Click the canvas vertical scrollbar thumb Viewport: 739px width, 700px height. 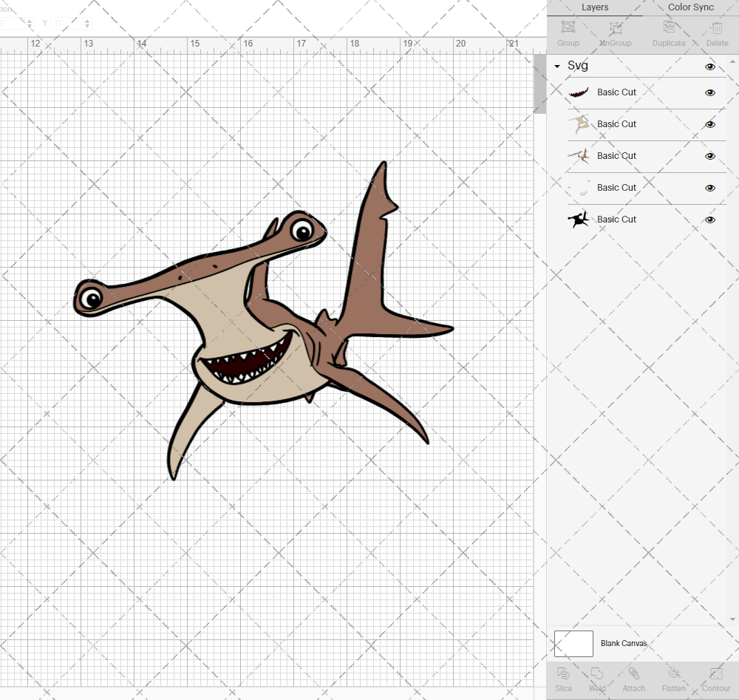click(x=539, y=84)
